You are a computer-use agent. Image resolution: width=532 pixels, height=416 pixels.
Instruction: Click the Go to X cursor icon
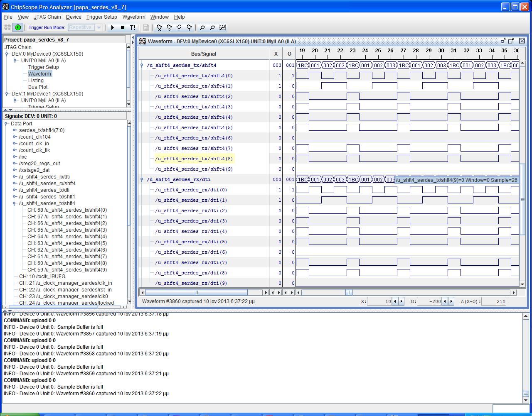pyautogui.click(x=159, y=27)
